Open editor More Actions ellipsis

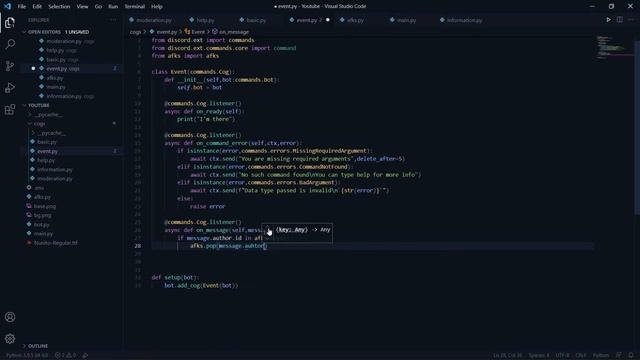click(x=631, y=20)
